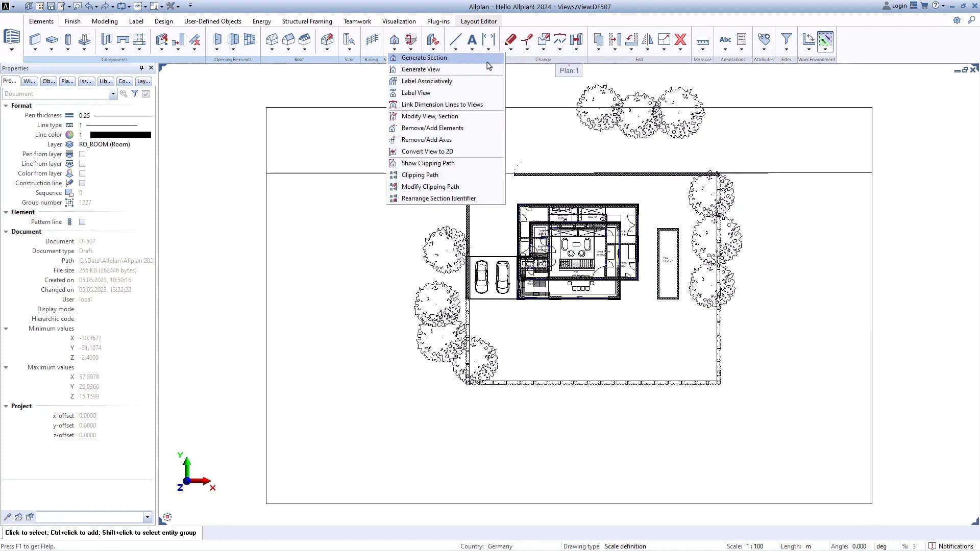Image resolution: width=980 pixels, height=551 pixels.
Task: Open the Stair tool icon
Action: (x=349, y=39)
